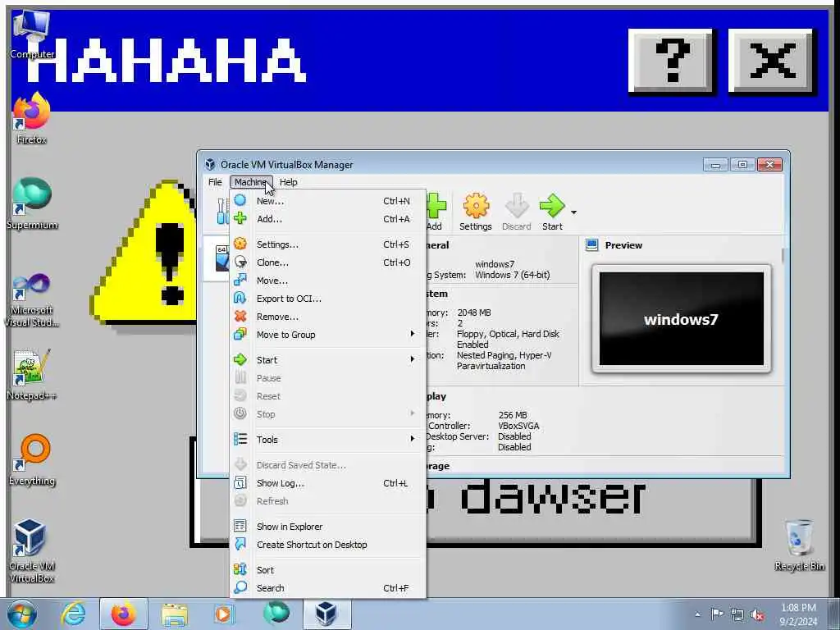840x630 pixels.
Task: Click the green plus icon beside Add... menu entry
Action: pyautogui.click(x=240, y=218)
